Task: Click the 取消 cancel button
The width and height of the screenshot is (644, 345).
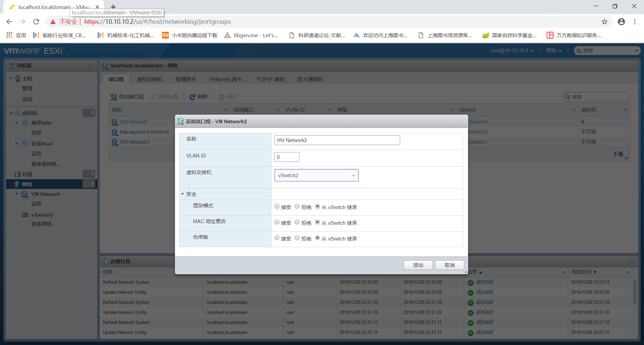Action: 449,265
